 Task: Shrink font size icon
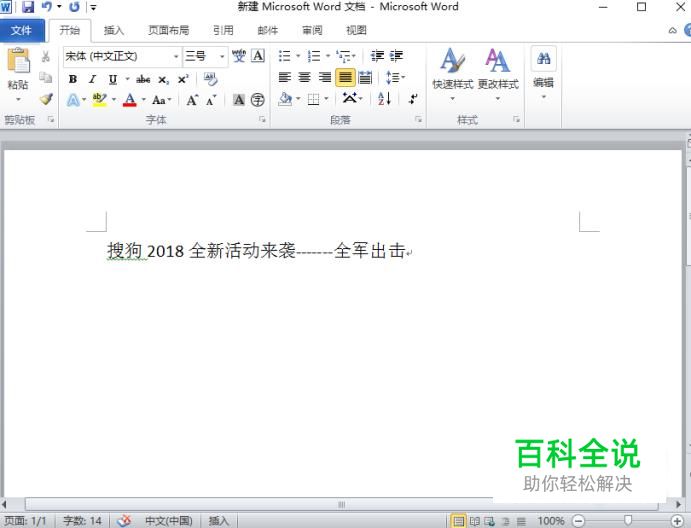(x=212, y=100)
